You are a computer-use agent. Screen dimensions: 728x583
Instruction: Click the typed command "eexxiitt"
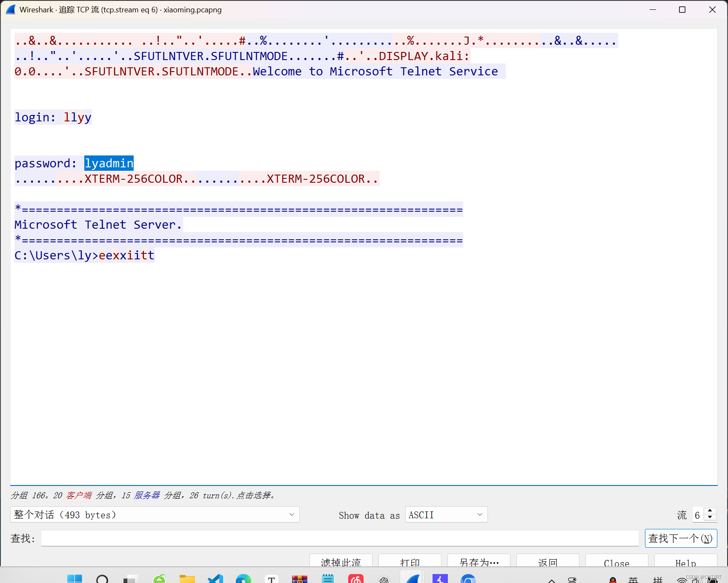point(126,255)
